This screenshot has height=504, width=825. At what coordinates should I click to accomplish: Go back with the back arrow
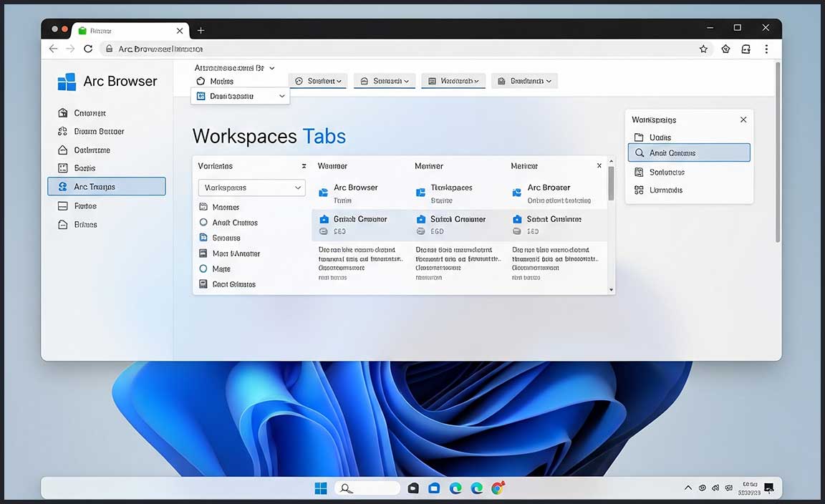(x=53, y=49)
